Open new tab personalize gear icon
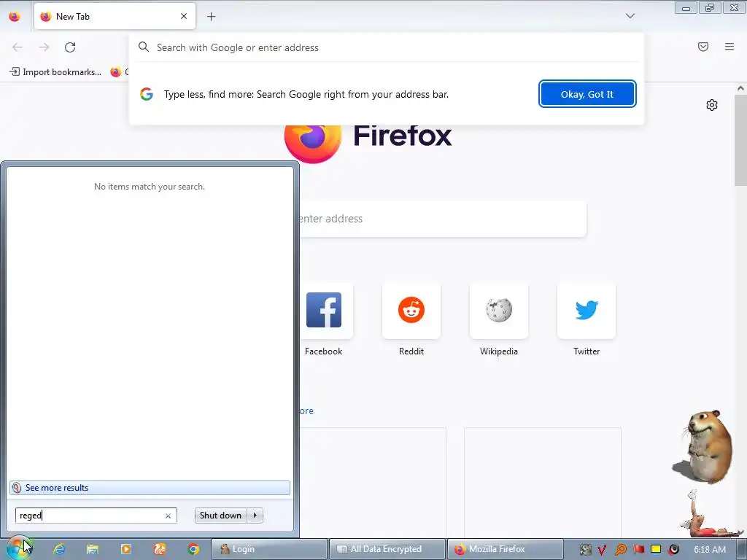The height and width of the screenshot is (560, 747). coord(712,105)
